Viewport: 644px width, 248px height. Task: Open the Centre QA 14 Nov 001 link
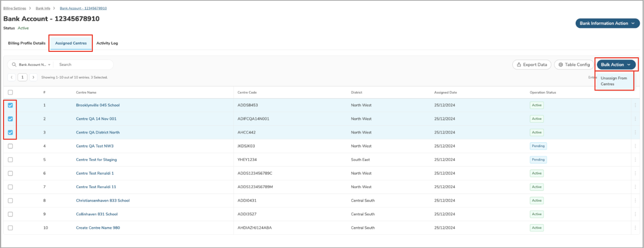point(96,119)
